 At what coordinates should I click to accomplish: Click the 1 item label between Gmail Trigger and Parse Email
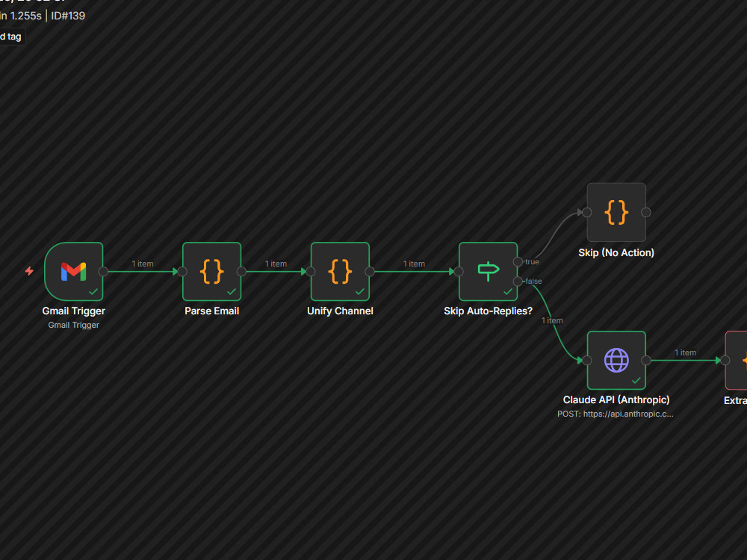143,264
